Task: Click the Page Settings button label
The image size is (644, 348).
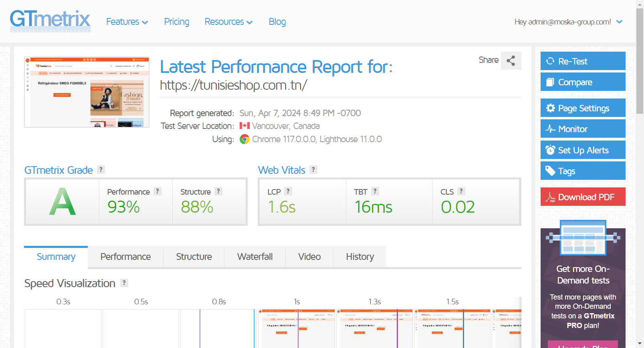Action: (x=583, y=109)
